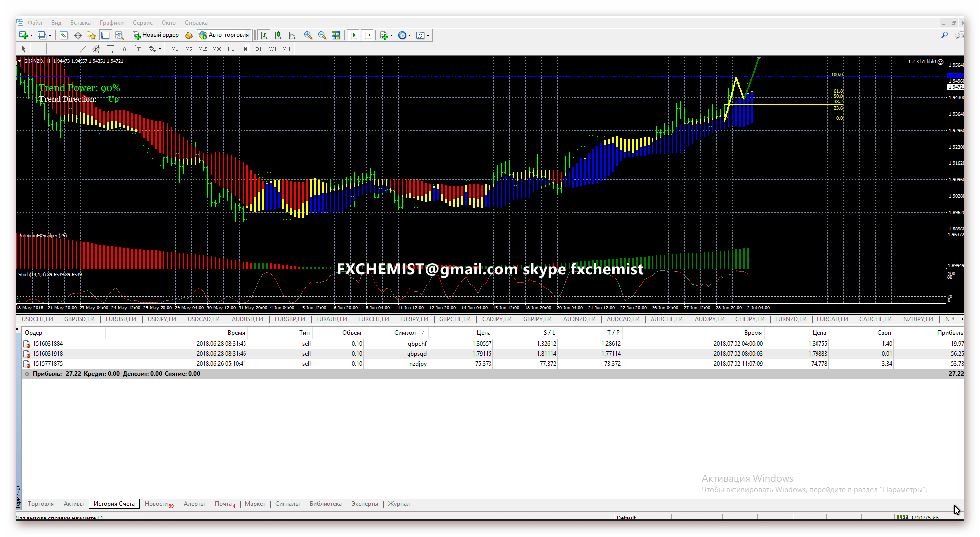The width and height of the screenshot is (980, 537).
Task: Select the crosshair tool
Action: (x=38, y=49)
